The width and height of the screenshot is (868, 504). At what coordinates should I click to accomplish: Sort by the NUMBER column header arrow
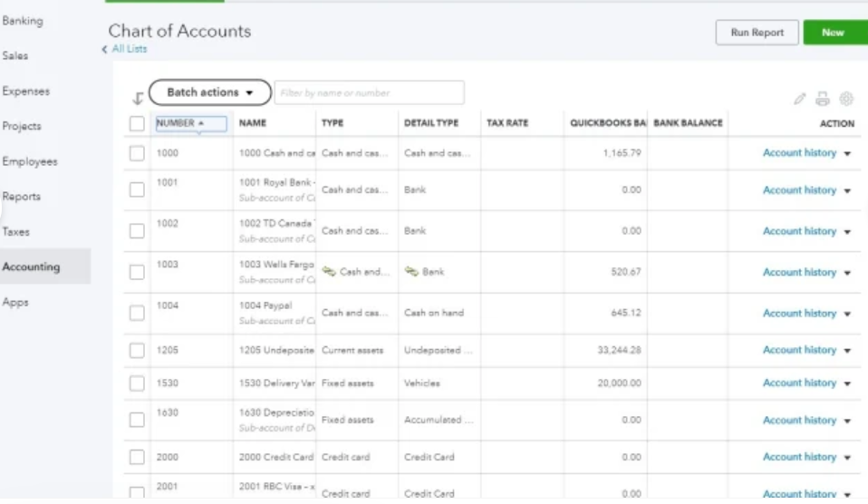(x=201, y=123)
